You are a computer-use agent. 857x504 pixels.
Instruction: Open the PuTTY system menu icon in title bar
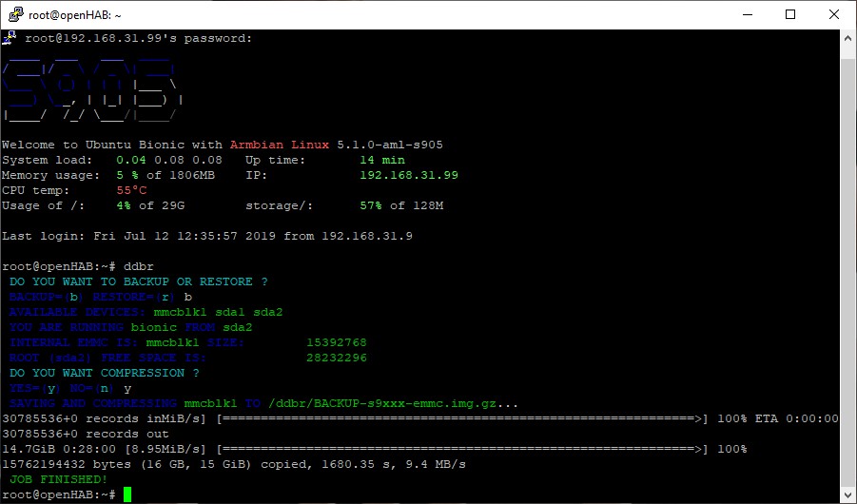16,14
